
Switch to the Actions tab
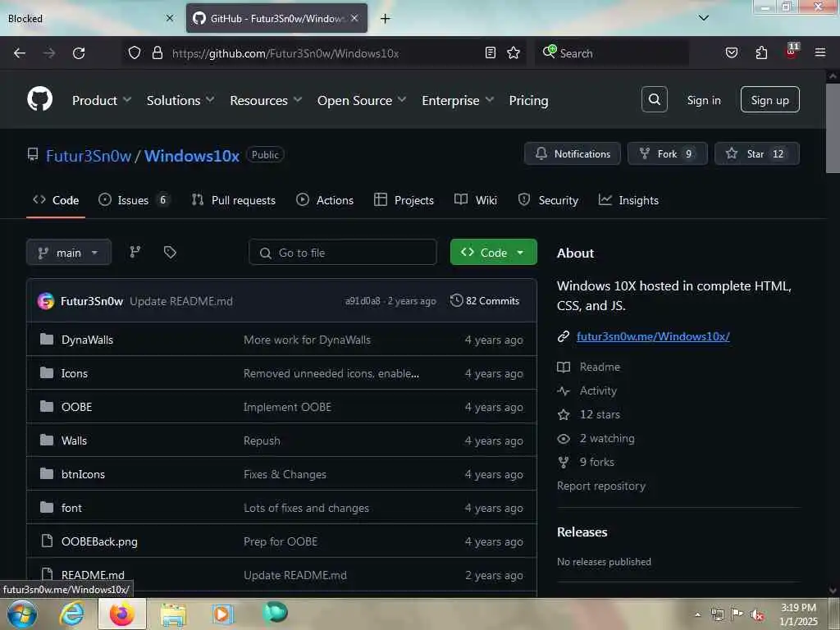point(325,200)
